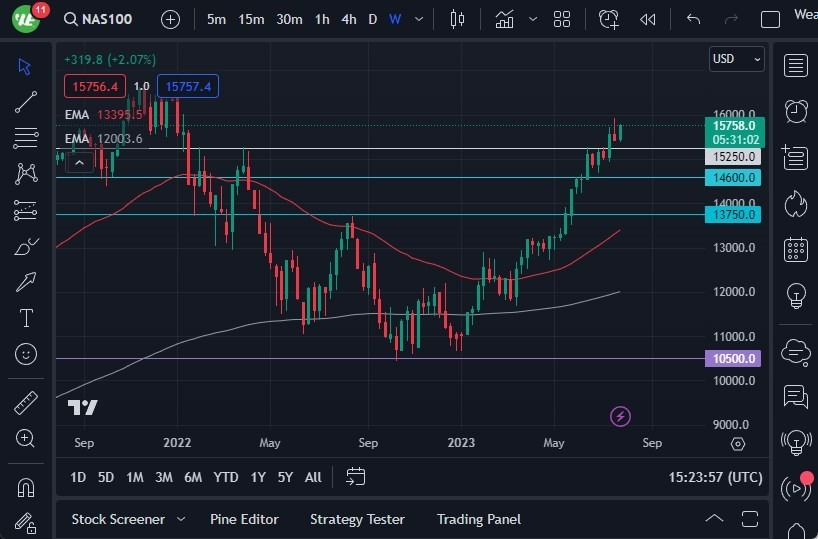
Task: Select the trend line drawing tool
Action: (x=26, y=101)
